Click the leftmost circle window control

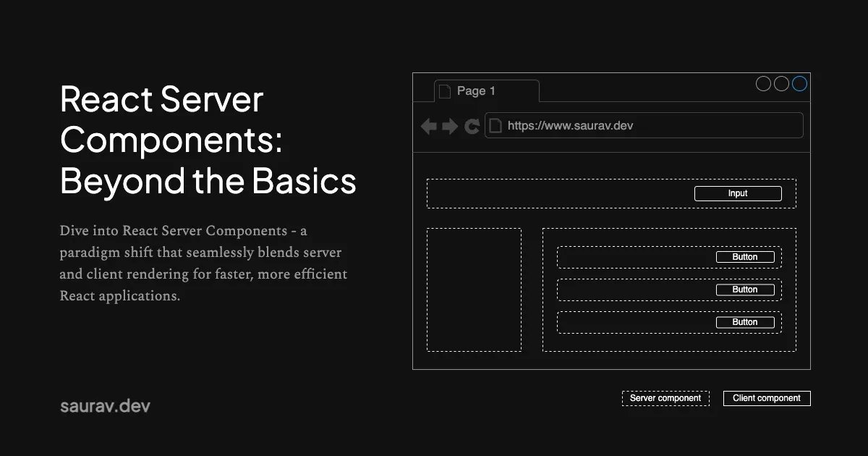(764, 83)
